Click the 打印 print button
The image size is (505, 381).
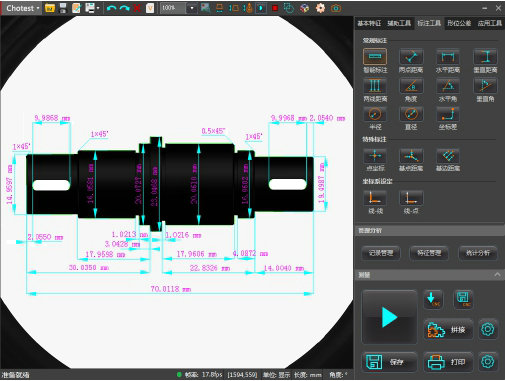[x=448, y=362]
